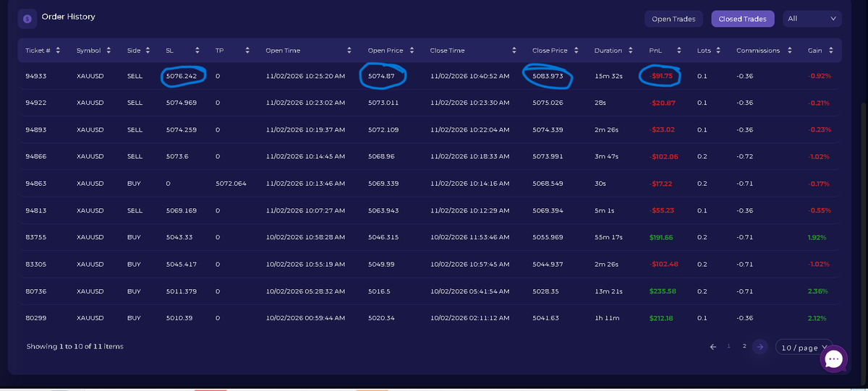Click Duration value 1h 11m

tap(606, 318)
